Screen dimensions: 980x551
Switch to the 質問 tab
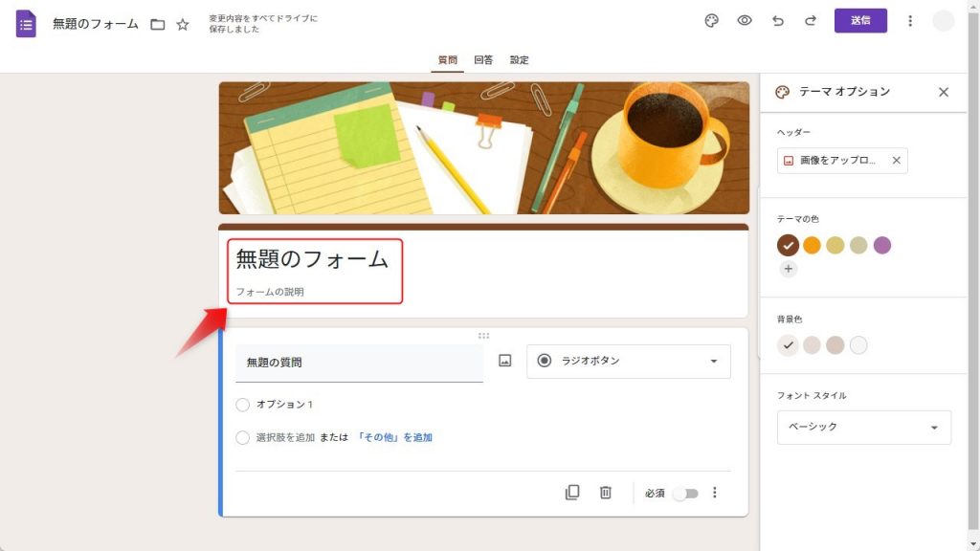click(448, 60)
